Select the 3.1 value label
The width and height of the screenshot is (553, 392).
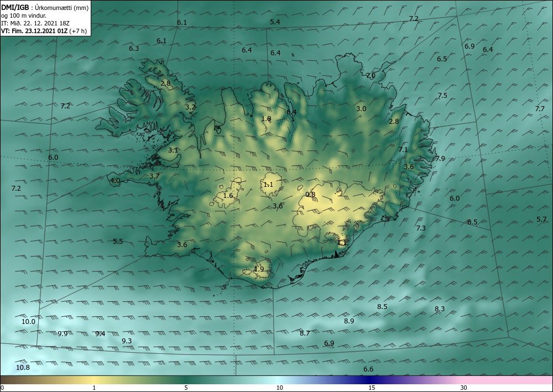(x=173, y=150)
